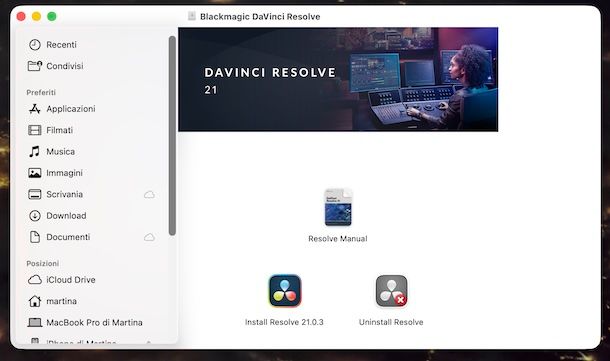The width and height of the screenshot is (610, 361).
Task: Maximize the window with the green button
Action: click(x=51, y=16)
